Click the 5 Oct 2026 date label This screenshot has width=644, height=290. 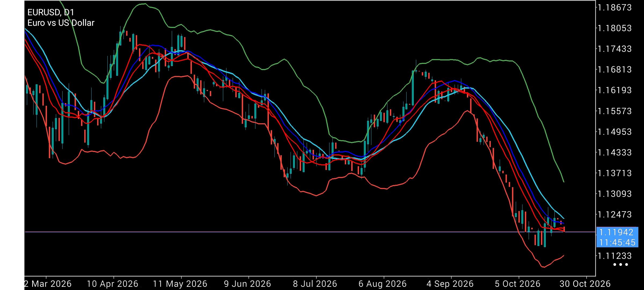[518, 284]
